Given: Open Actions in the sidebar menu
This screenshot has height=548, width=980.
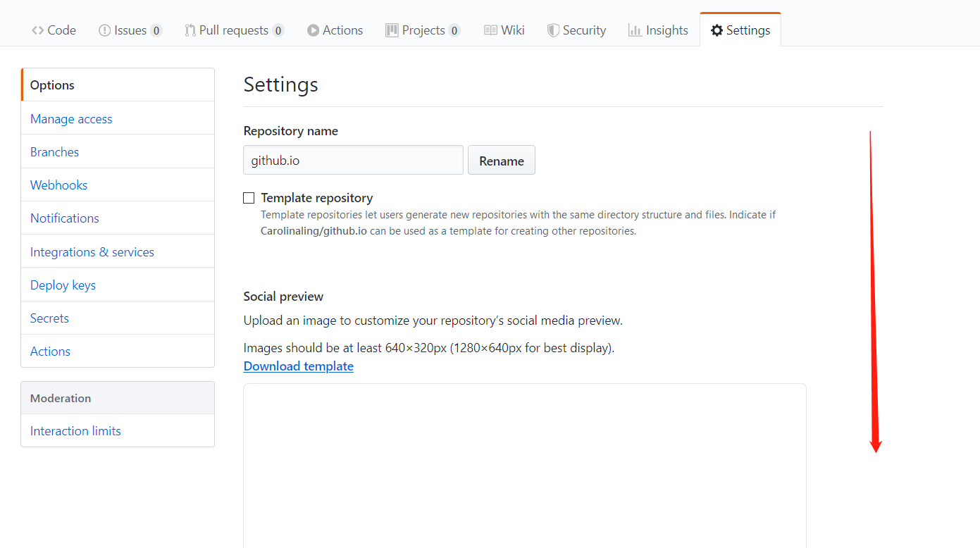Looking at the screenshot, I should 118,351.
